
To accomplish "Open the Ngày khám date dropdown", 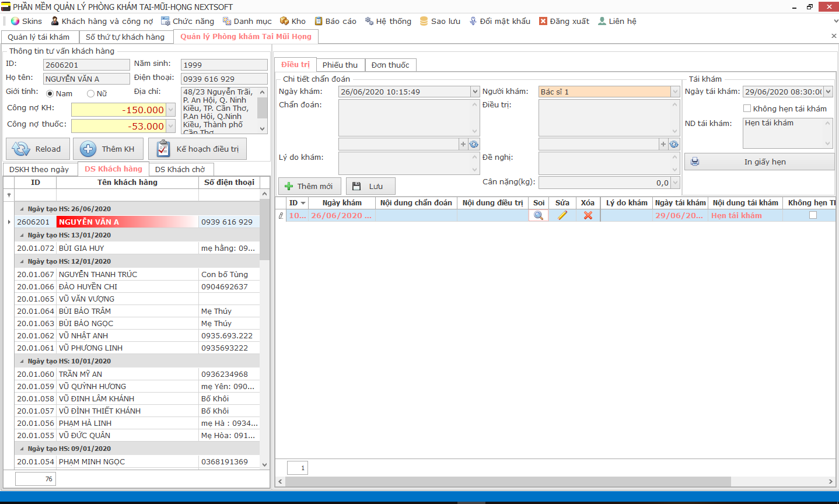I will (x=475, y=92).
